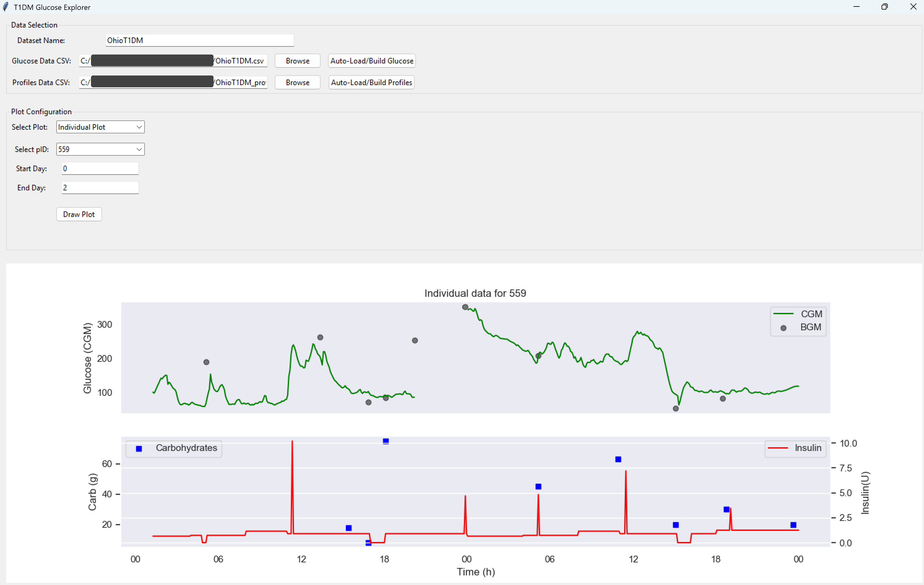Click the green CGM line legend sample

coord(783,314)
